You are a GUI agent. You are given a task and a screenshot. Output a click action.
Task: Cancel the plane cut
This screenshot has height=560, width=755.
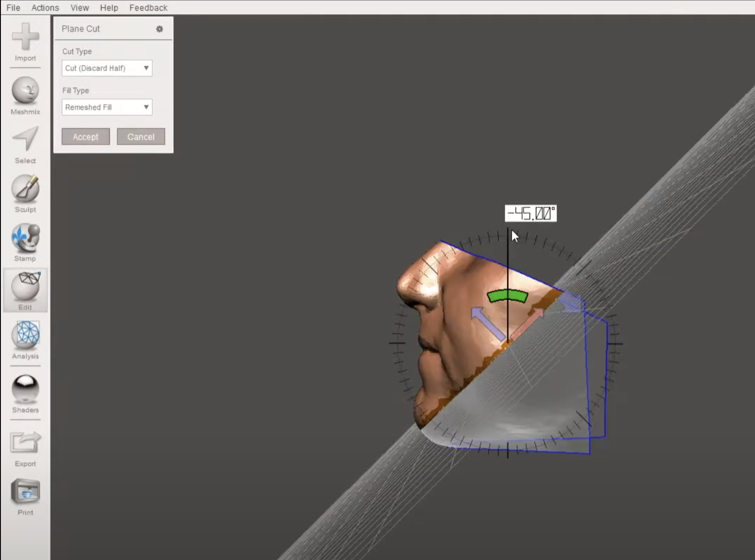(141, 137)
